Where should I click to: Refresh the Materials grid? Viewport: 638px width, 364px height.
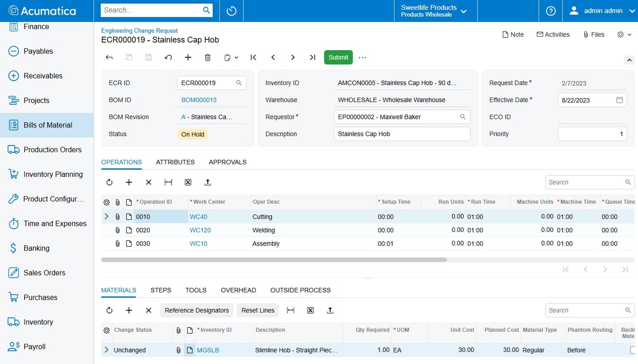[109, 310]
